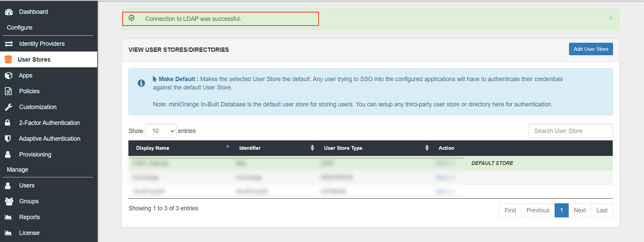The image size is (644, 242).
Task: Open the Show entries count dropdown
Action: point(161,131)
